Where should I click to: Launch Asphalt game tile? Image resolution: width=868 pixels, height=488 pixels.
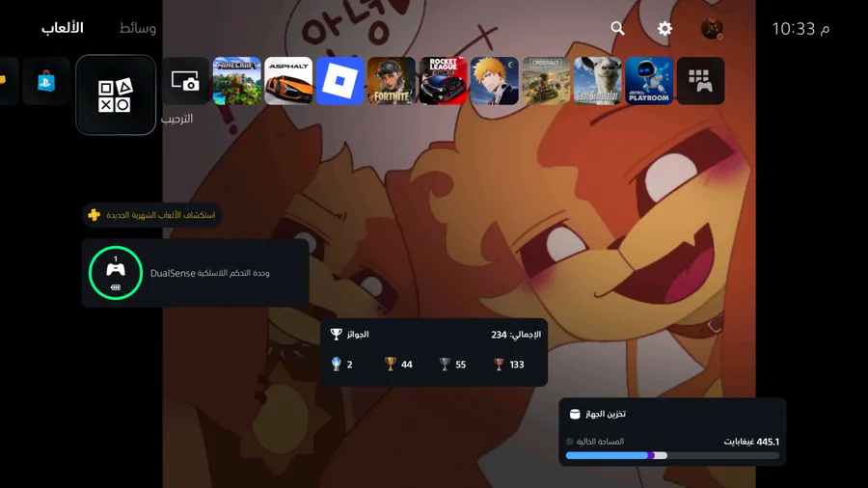[x=288, y=81]
